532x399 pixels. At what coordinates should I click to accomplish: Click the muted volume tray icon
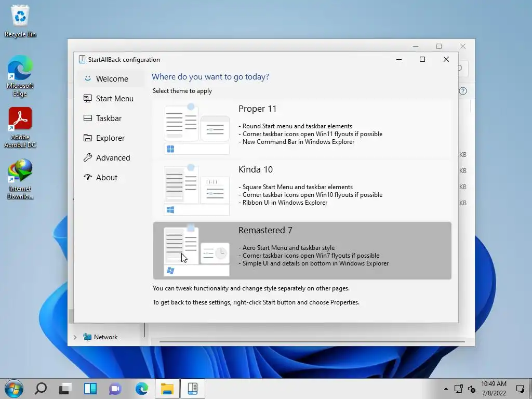pyautogui.click(x=472, y=389)
